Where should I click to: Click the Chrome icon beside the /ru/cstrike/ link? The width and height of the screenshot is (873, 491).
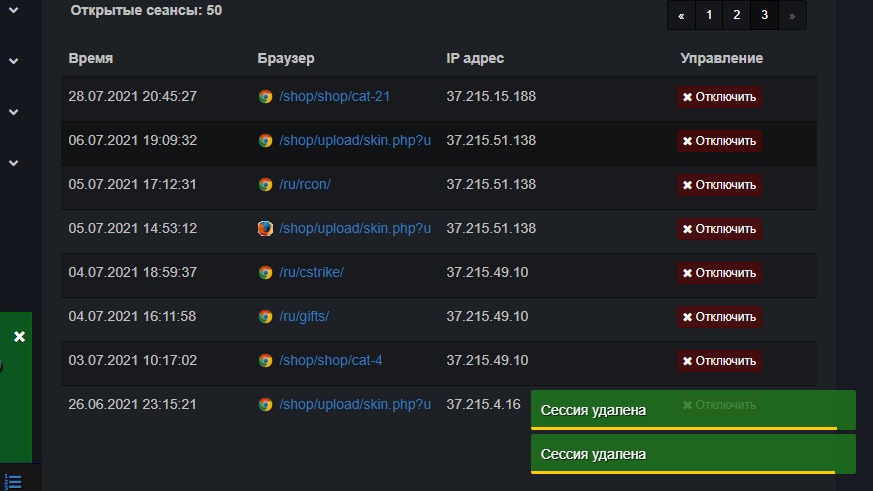pyautogui.click(x=265, y=273)
